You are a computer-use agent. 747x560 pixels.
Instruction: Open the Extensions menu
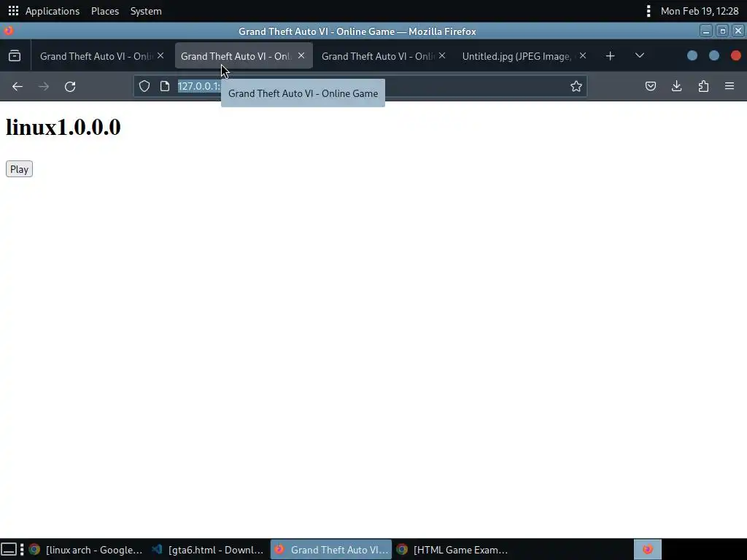[703, 86]
